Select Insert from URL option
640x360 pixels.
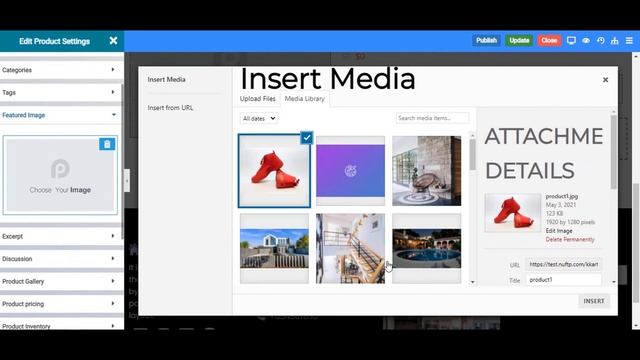click(170, 108)
